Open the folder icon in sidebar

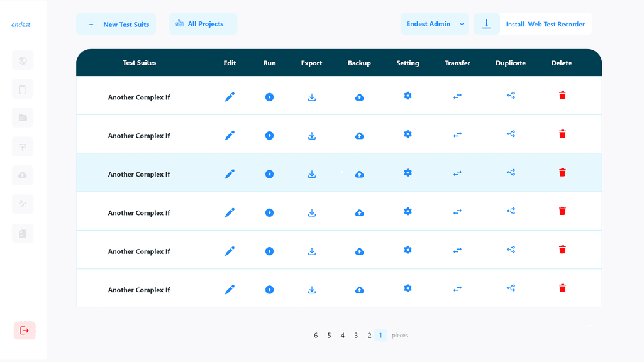click(23, 118)
